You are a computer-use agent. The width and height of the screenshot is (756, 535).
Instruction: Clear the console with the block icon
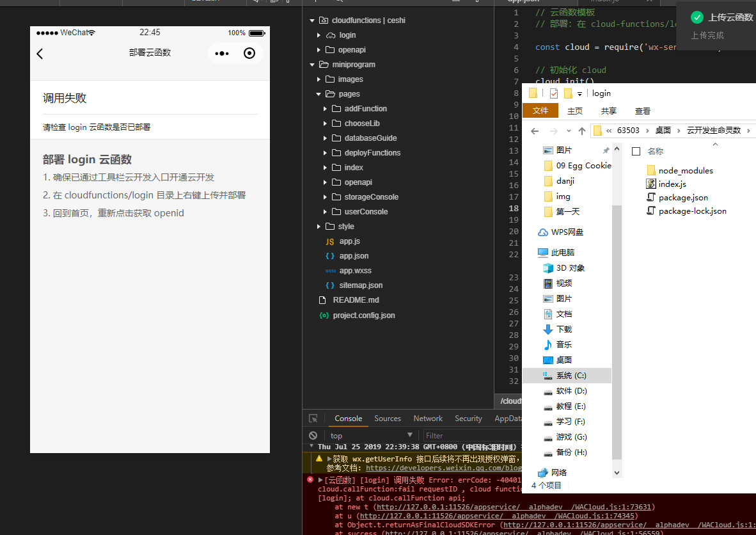(x=313, y=436)
